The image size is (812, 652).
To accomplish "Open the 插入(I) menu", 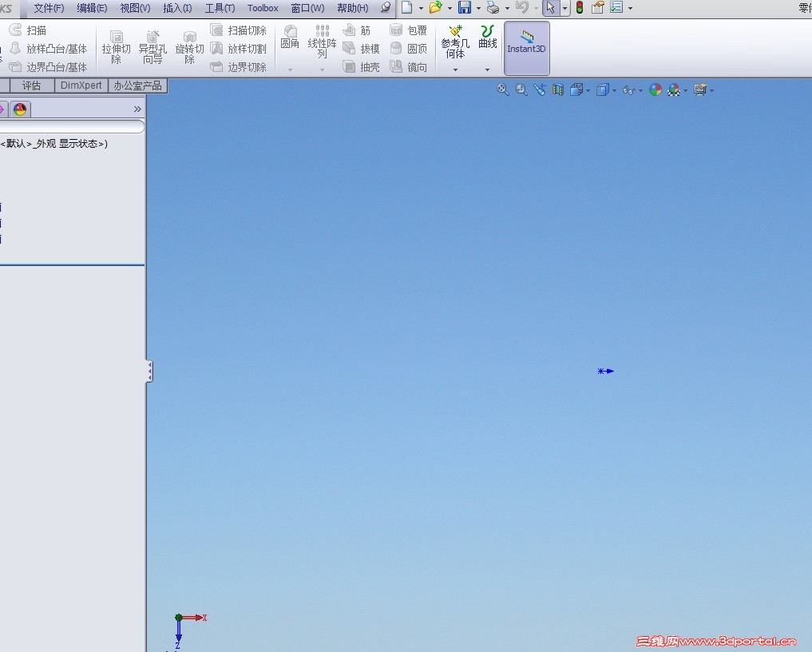I will 177,8.
